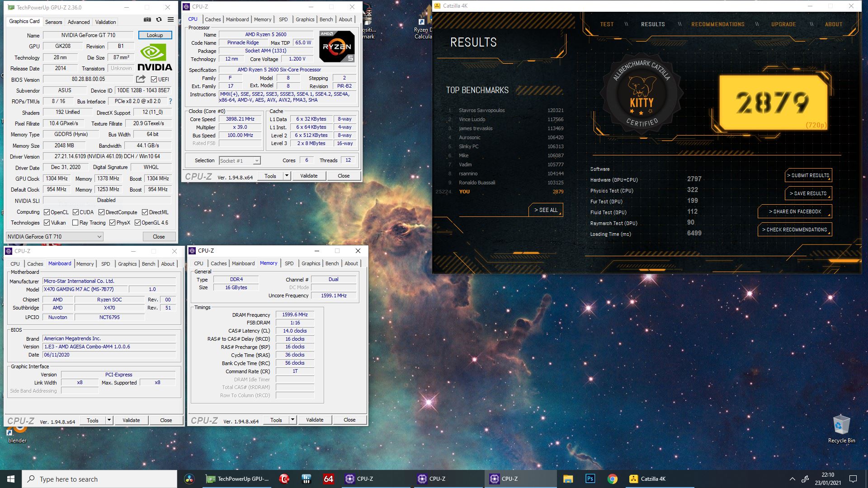Click the 2879 score panel

(x=773, y=103)
